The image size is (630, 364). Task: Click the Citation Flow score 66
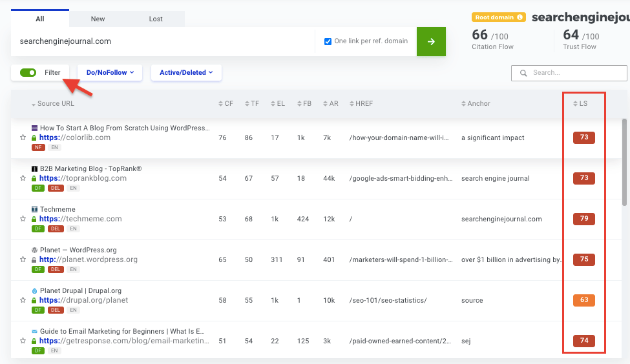coord(479,35)
